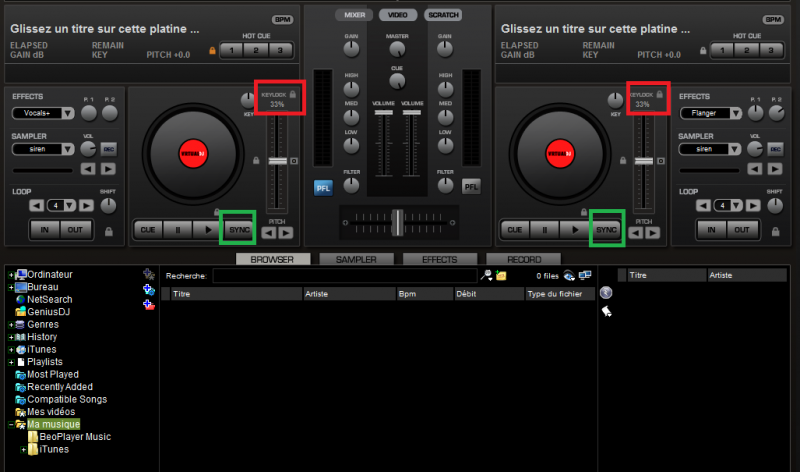800x472 pixels.
Task: Click the left channel volume fader
Action: tap(383, 112)
